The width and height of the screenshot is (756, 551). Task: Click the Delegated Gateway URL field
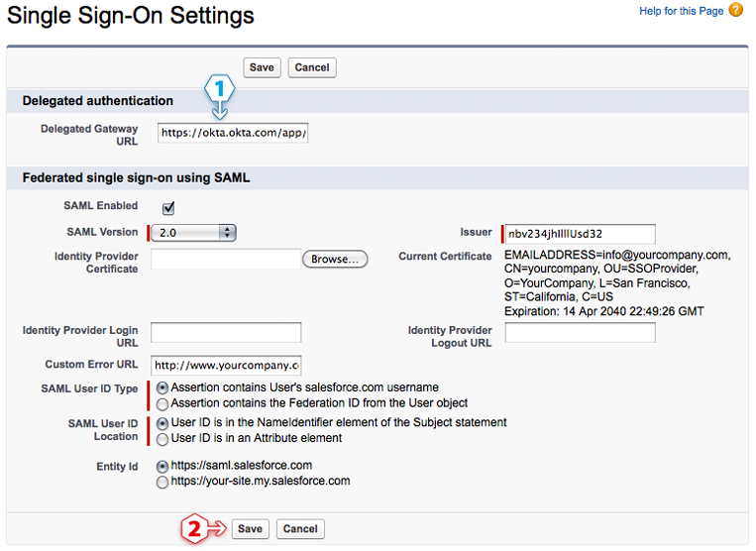click(233, 133)
